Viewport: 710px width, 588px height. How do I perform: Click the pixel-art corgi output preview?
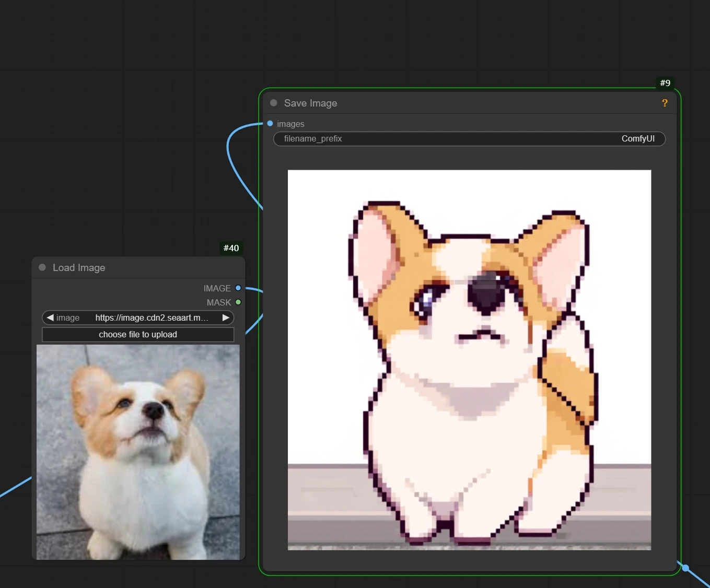(x=469, y=360)
